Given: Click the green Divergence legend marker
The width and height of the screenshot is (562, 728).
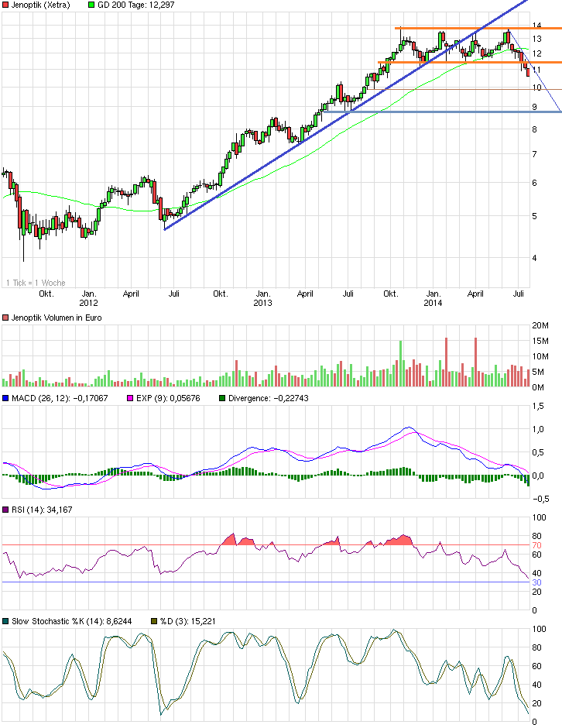Looking at the screenshot, I should click(221, 398).
